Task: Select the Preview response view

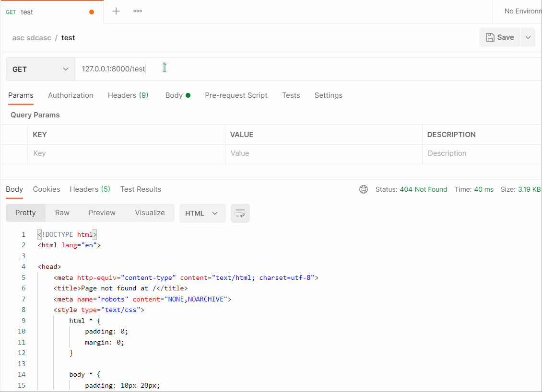Action: click(x=102, y=213)
